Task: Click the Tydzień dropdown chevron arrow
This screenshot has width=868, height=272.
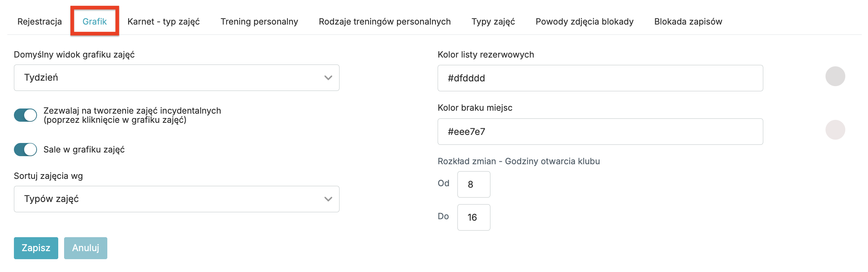Action: [x=328, y=78]
